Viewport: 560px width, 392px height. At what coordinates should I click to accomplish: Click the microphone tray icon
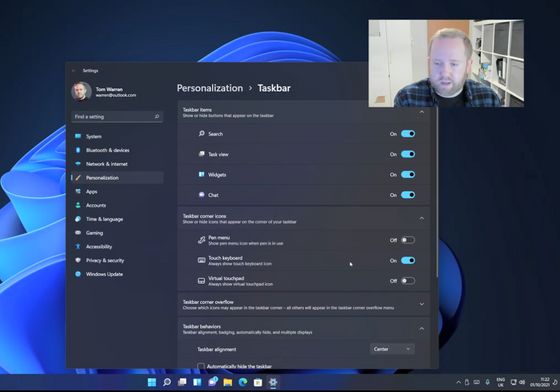(488, 382)
